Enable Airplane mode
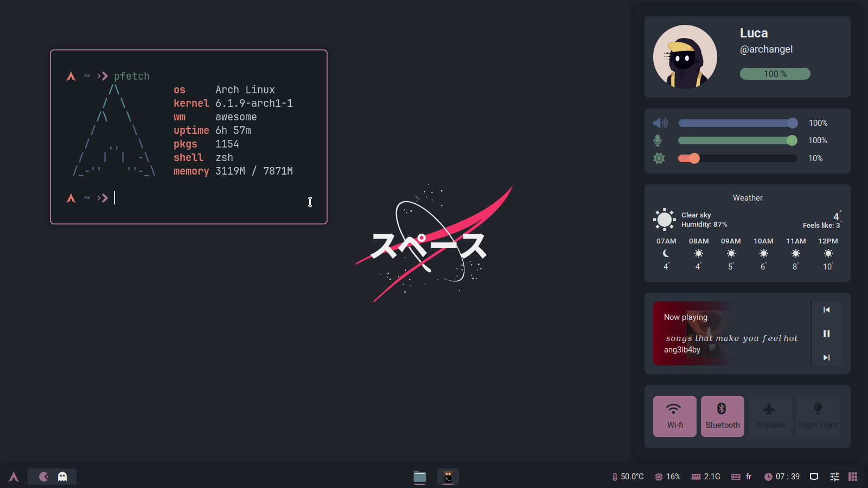The image size is (868, 488). pos(770,416)
